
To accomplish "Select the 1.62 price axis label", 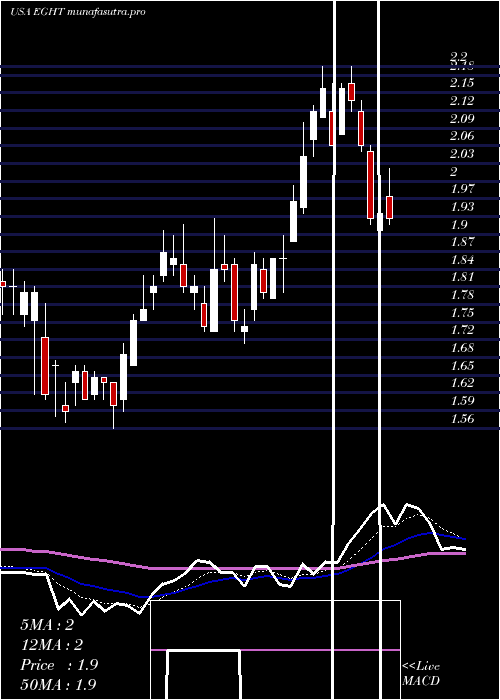I will tap(462, 383).
